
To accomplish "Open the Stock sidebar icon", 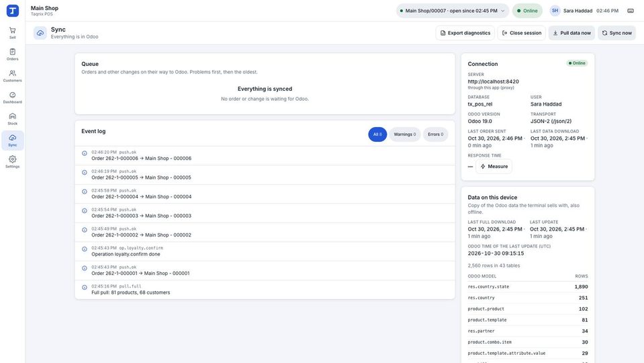I will coord(12,119).
